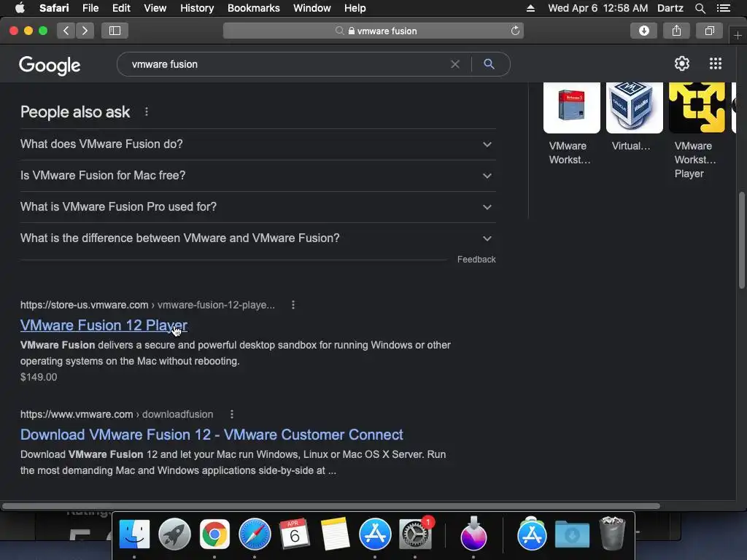Open Finder from the Dock
The image size is (747, 560).
pos(134,534)
